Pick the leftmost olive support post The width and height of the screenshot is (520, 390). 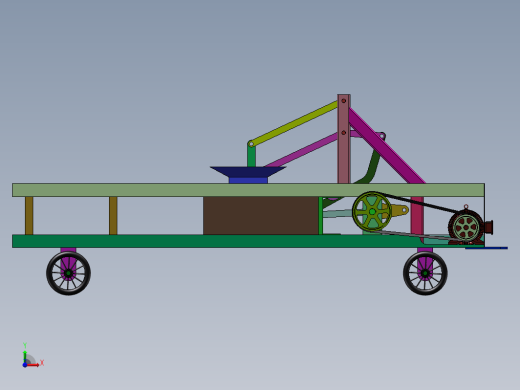(29, 216)
